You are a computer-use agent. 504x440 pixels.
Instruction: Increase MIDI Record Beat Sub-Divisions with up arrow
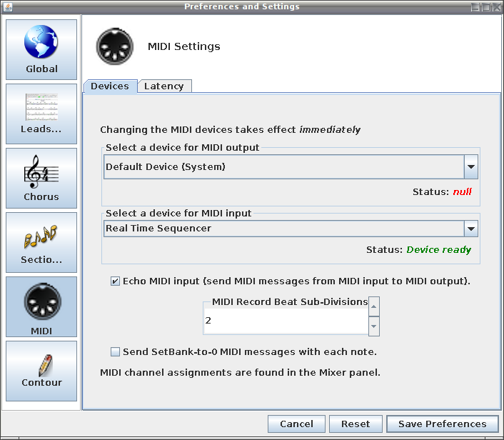tap(373, 306)
